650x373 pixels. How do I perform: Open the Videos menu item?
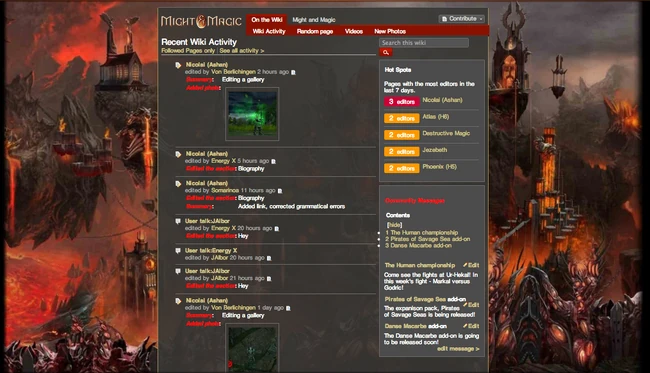354,31
